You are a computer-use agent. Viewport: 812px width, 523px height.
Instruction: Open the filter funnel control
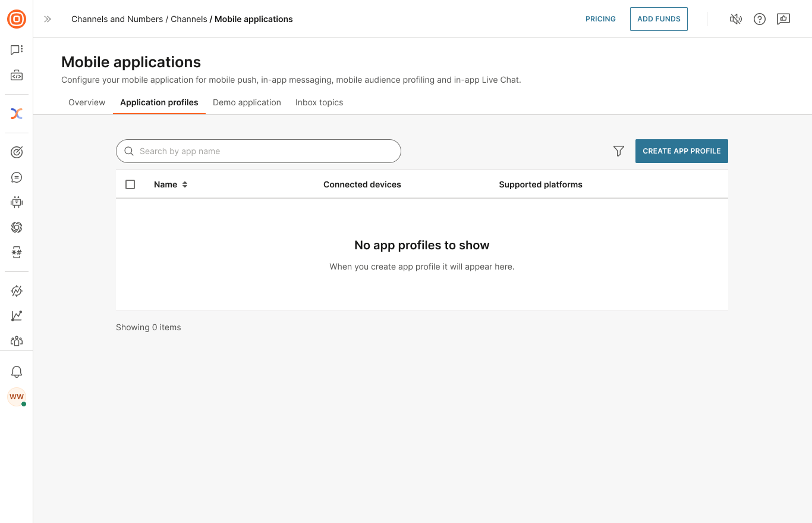click(x=618, y=151)
